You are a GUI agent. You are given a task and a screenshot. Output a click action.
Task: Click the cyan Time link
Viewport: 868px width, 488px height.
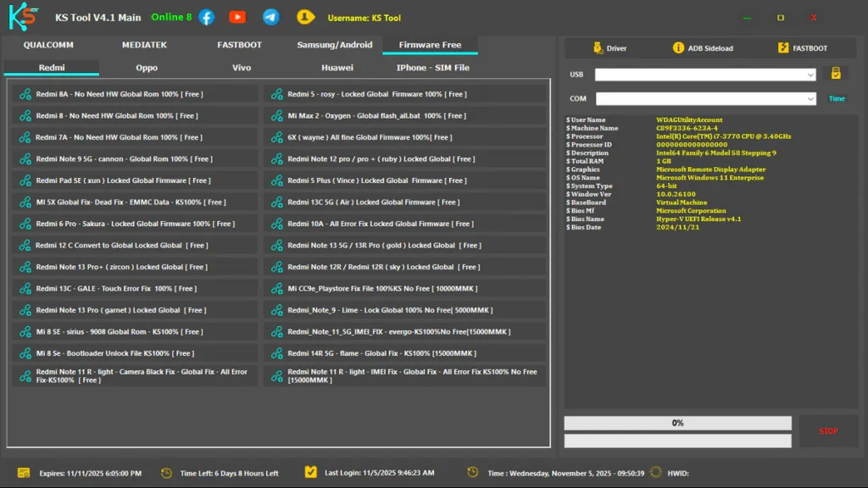[837, 99]
